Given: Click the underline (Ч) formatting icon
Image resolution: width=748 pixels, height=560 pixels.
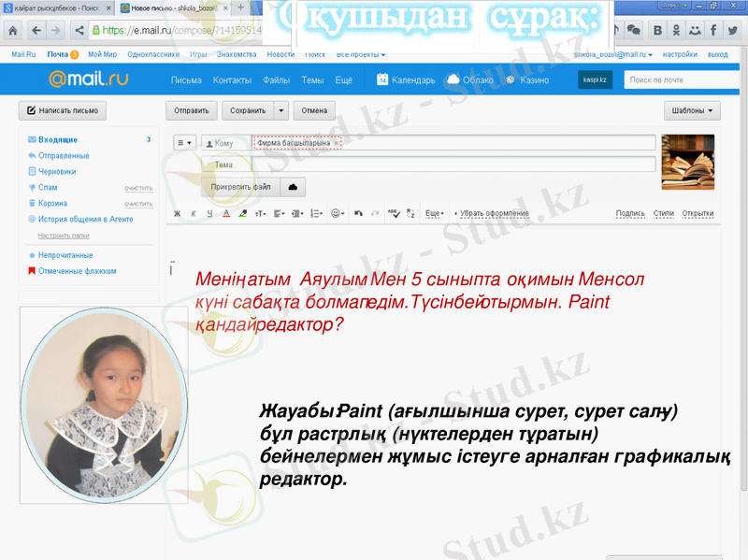Looking at the screenshot, I should (209, 214).
